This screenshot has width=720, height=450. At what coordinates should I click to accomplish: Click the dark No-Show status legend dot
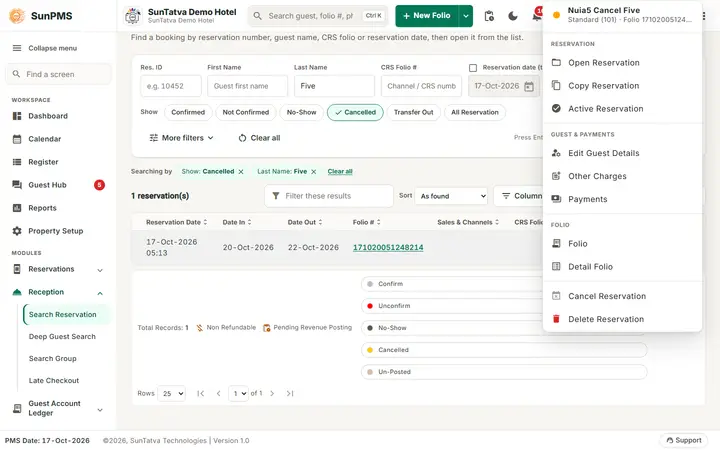click(x=370, y=328)
